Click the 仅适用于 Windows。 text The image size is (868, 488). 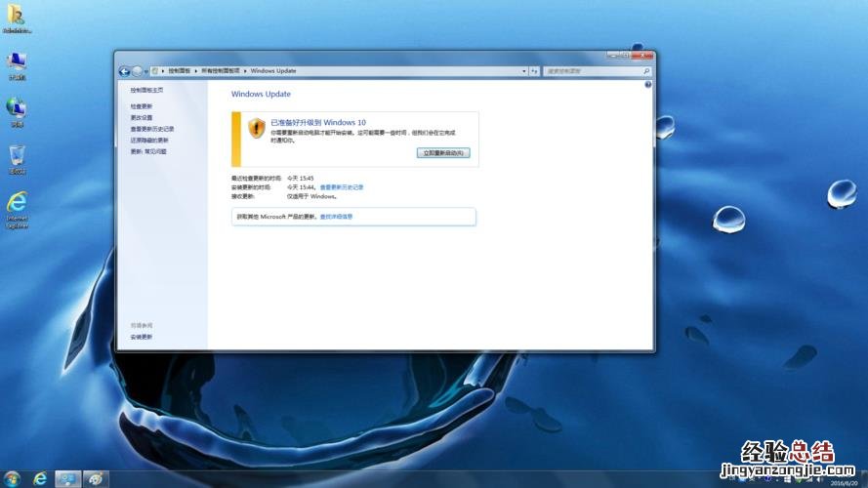click(x=312, y=196)
